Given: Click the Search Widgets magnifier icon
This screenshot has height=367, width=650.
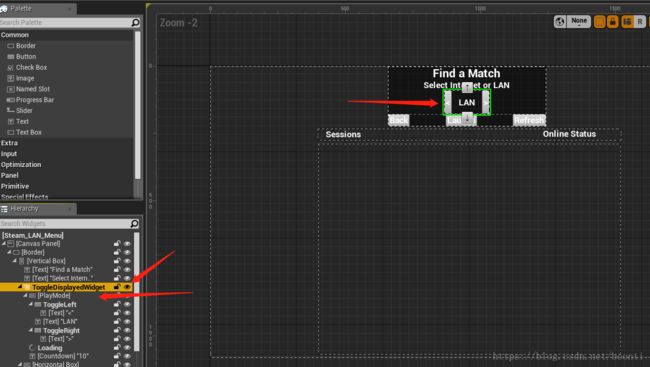Looking at the screenshot, I should (134, 224).
